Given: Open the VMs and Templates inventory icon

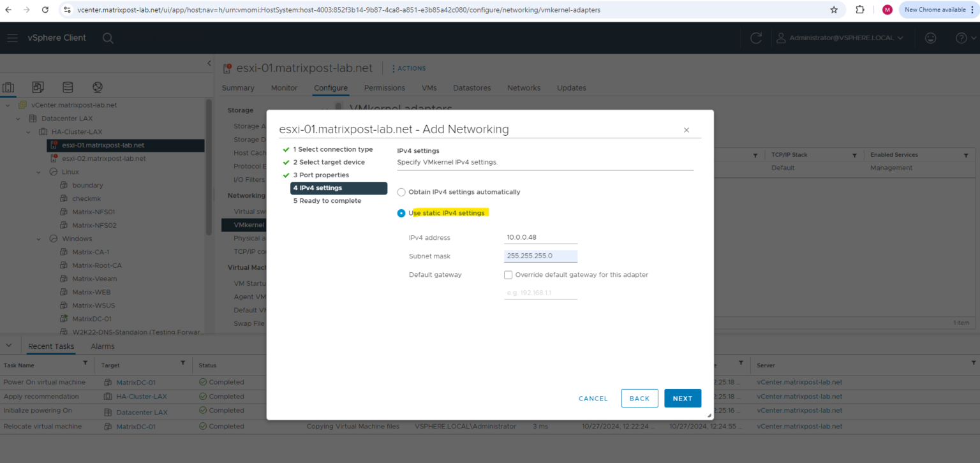Looking at the screenshot, I should (x=38, y=87).
